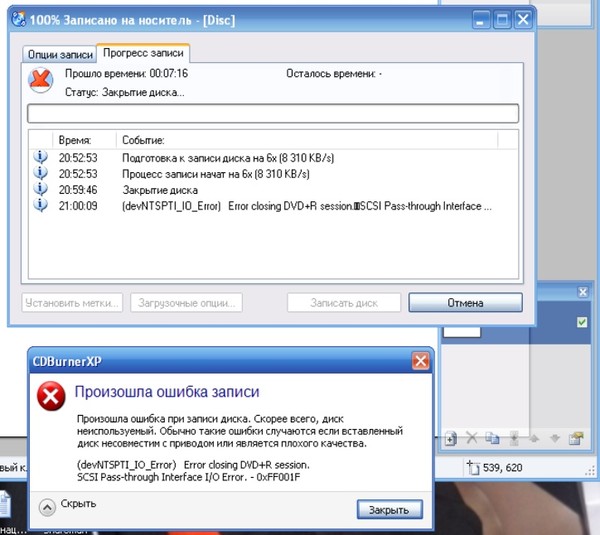This screenshot has height=535, width=600.
Task: Click Закрыть in the CDBurnerXP error dialog
Action: click(389, 509)
